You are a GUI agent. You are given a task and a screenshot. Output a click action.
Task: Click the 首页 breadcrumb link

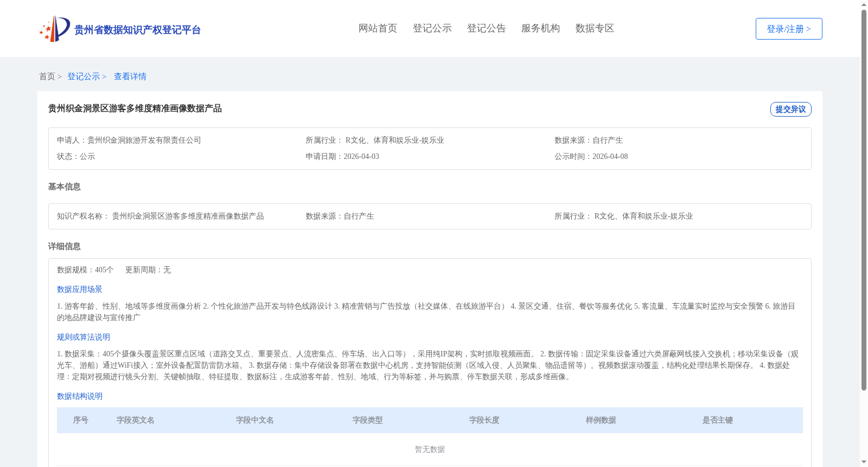[47, 76]
